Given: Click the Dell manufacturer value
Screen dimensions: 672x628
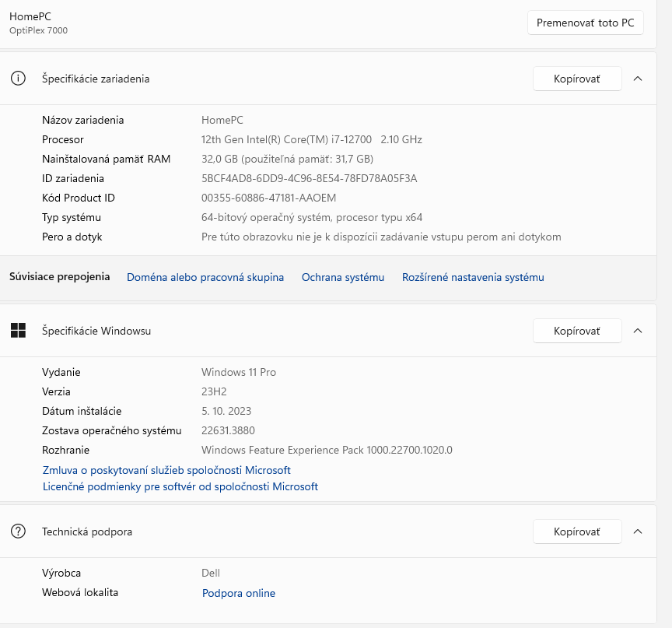Looking at the screenshot, I should point(211,573).
